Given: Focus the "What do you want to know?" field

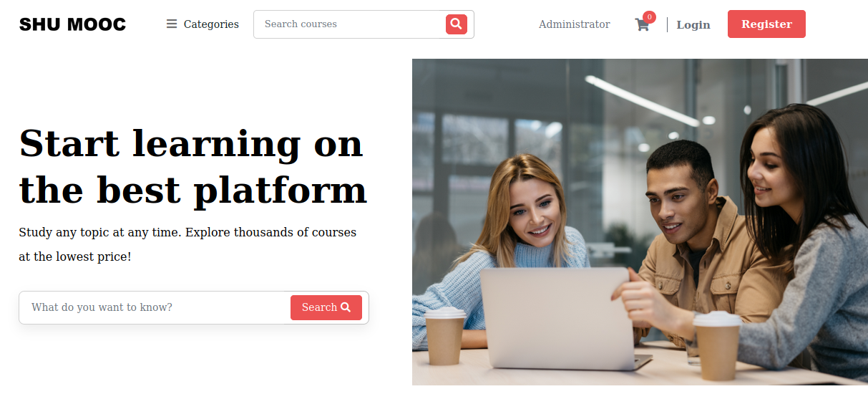Looking at the screenshot, I should (155, 307).
